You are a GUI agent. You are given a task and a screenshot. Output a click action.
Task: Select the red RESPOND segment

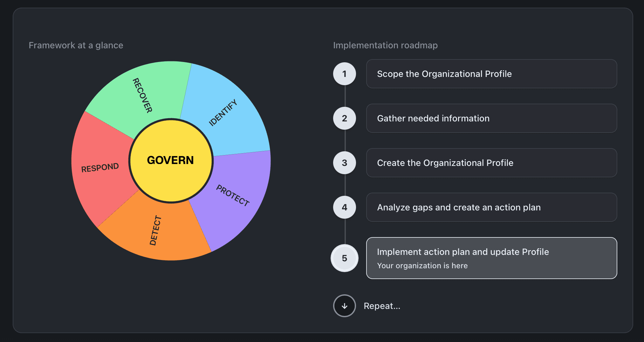(x=100, y=167)
